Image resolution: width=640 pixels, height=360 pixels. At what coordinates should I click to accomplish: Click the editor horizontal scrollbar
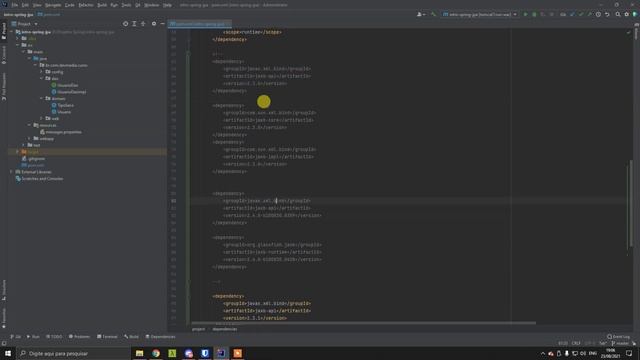(363, 323)
